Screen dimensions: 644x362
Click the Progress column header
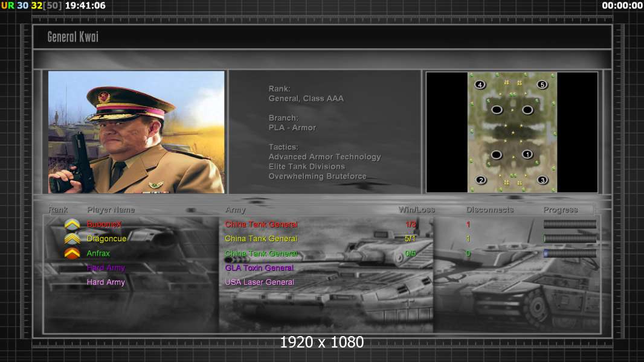point(560,210)
